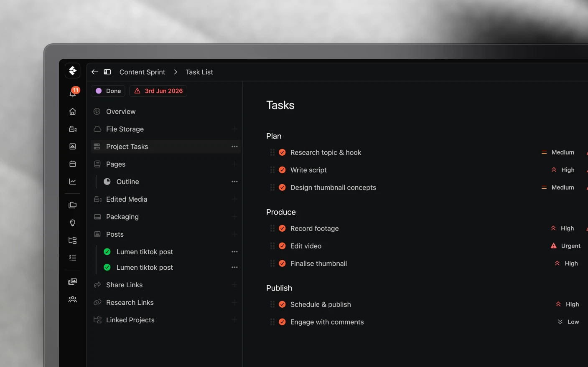
Task: Open the checklist tasks icon in sidebar
Action: [73, 258]
